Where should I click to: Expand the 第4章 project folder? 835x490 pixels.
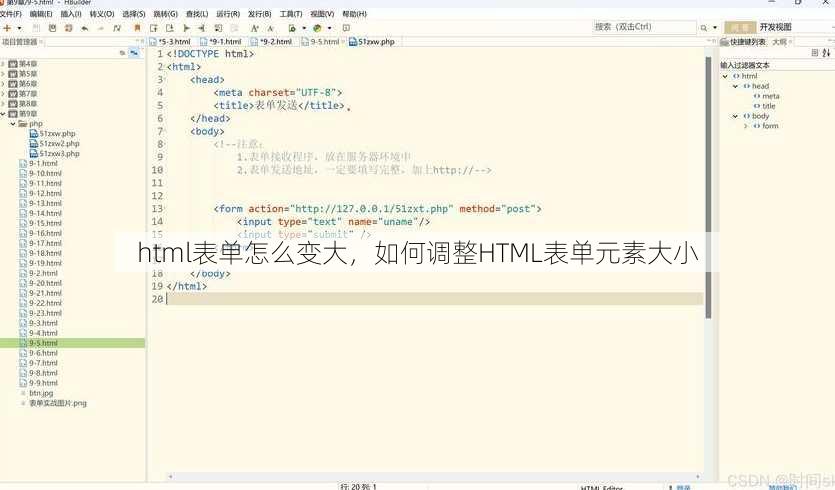[3, 64]
